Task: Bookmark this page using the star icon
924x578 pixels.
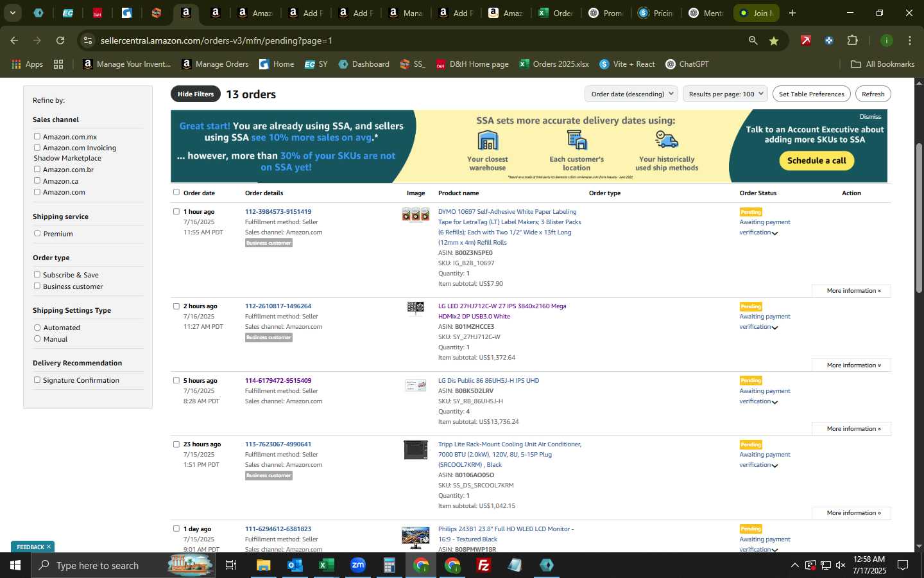Action: 774,40
